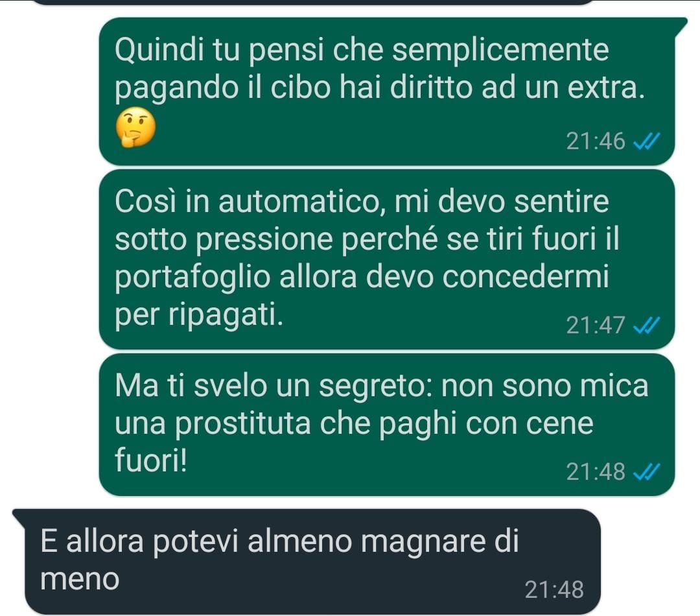The width and height of the screenshot is (700, 616).
Task: Click the word 'meno' ending the reply
Action: 80,580
